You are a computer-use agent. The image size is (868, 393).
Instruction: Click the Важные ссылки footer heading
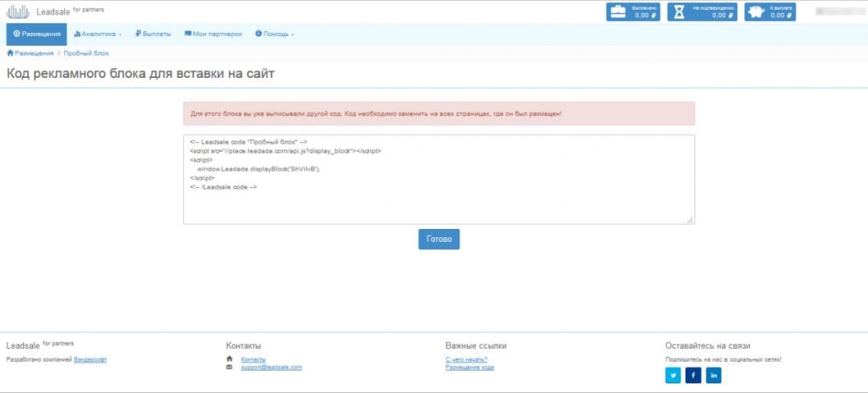(476, 346)
